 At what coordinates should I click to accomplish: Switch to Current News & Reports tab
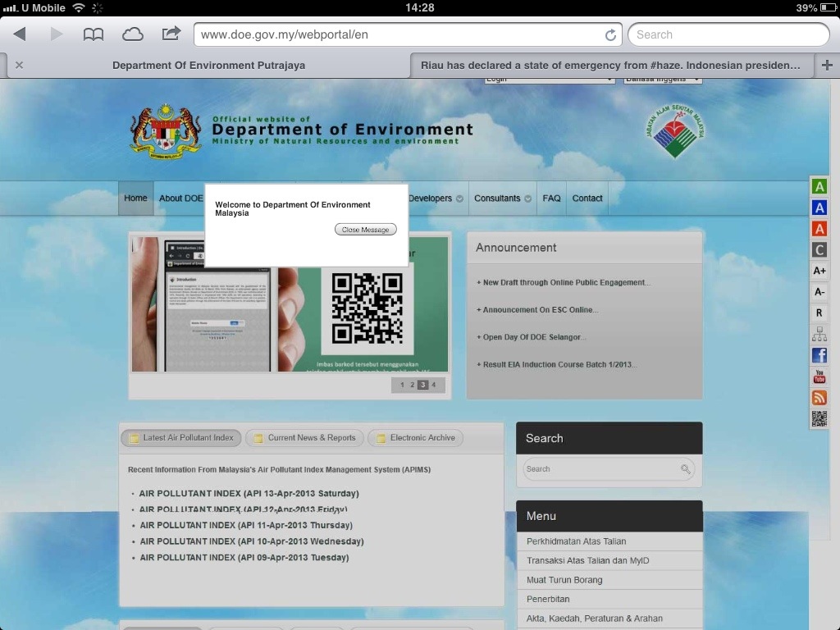304,438
